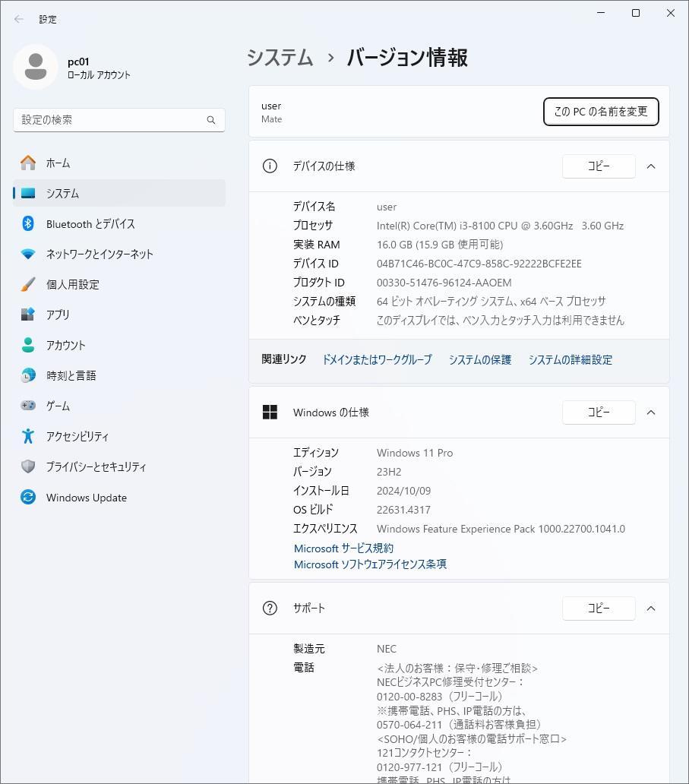Click the システムの種類 value 64 ビット
The height and width of the screenshot is (784, 689).
[x=491, y=302]
